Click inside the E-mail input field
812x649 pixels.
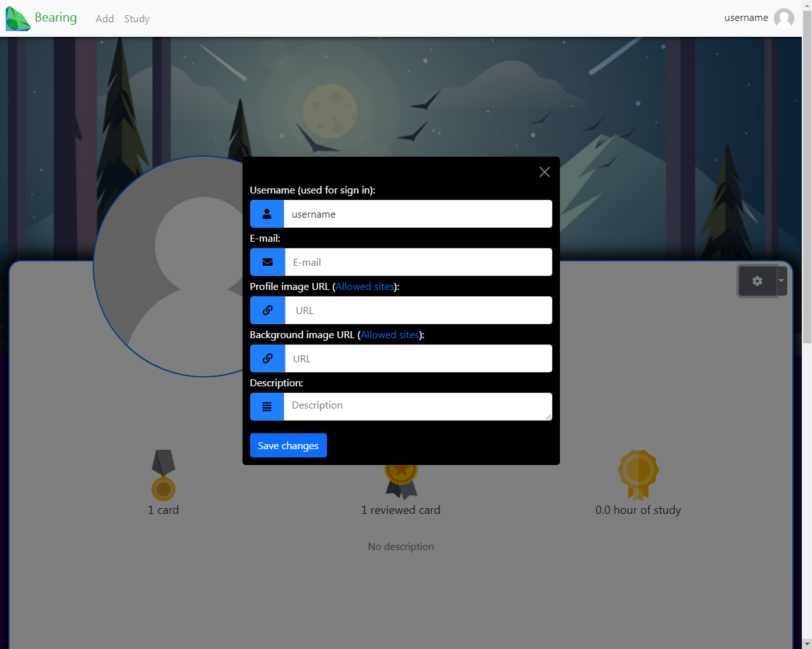(418, 262)
